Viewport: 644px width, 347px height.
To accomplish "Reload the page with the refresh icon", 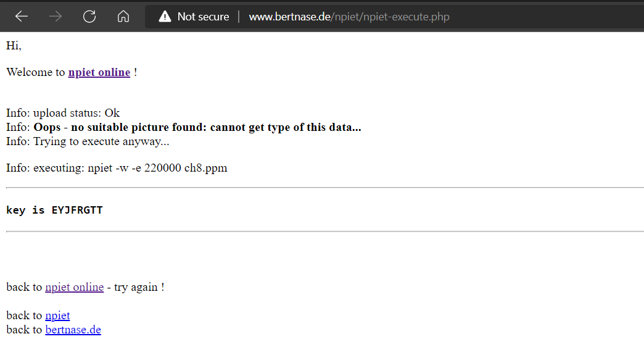I will click(x=89, y=17).
